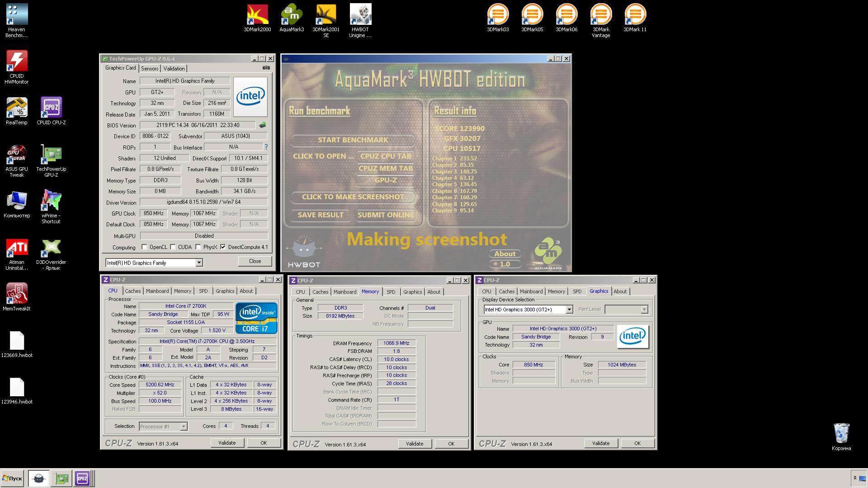Launch 3DMark Vantage desktop shortcut
This screenshot has height=488, width=868.
601,20
